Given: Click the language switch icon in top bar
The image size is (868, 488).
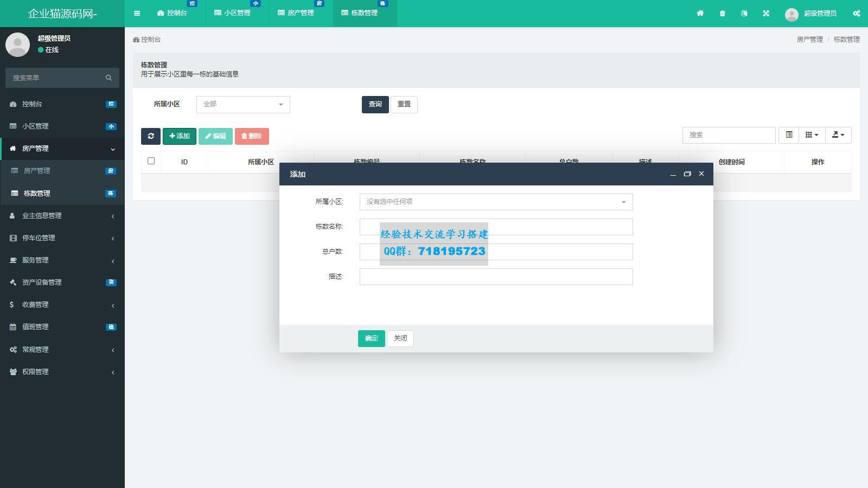Looking at the screenshot, I should pos(744,13).
